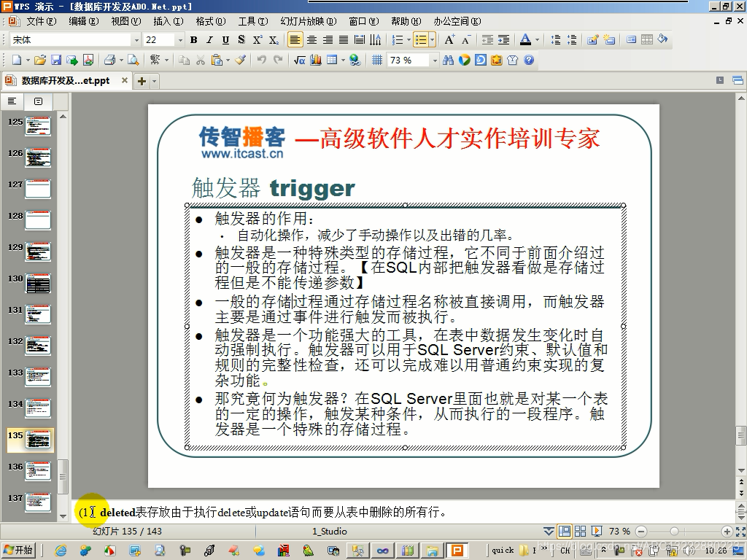
Task: Send the document by email
Action: pos(72,60)
